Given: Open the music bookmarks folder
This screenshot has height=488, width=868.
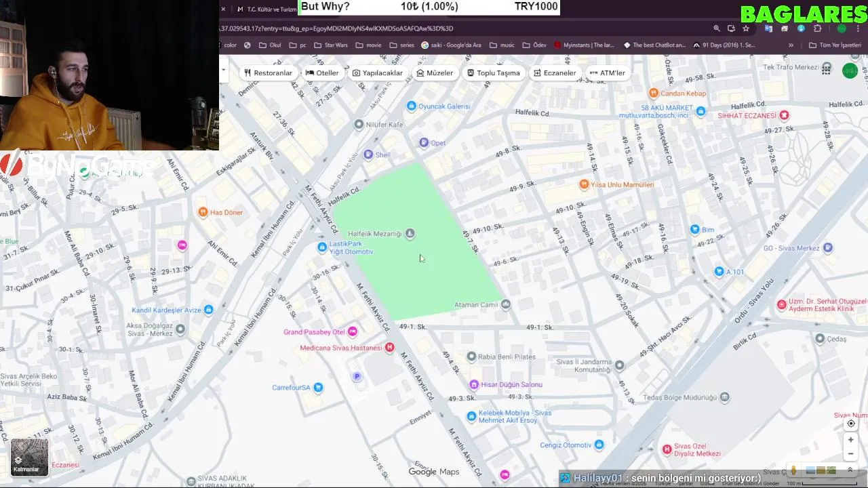Looking at the screenshot, I should pyautogui.click(x=502, y=45).
